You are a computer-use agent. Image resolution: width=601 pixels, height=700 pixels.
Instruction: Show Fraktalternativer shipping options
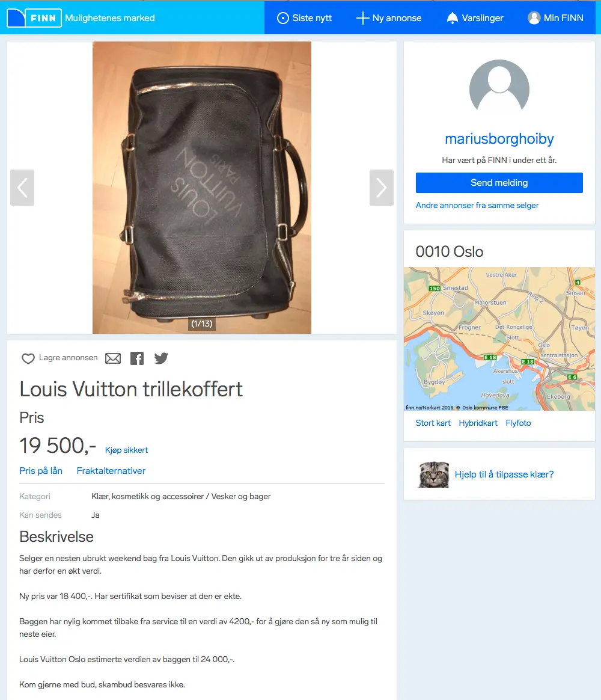coord(111,470)
